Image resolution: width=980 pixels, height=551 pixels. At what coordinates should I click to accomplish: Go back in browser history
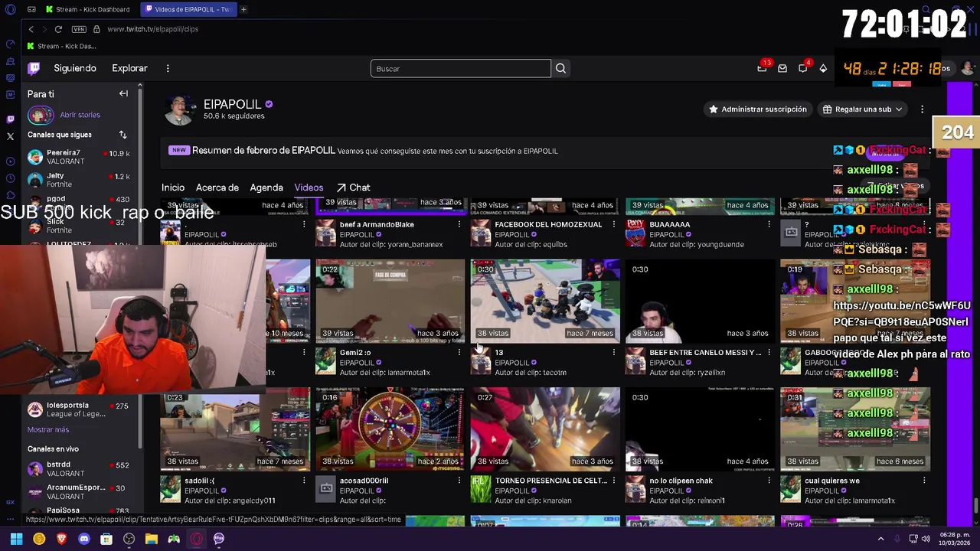pos(31,29)
